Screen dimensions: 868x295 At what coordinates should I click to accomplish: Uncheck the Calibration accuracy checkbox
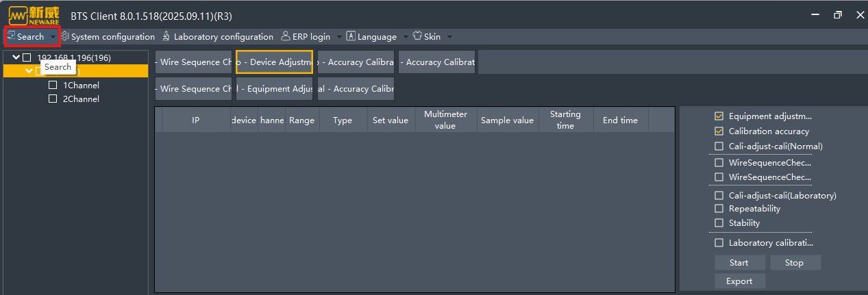point(719,131)
